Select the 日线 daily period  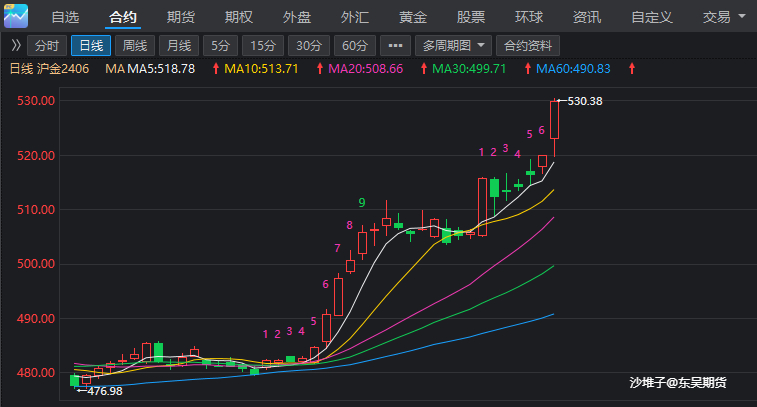point(91,46)
